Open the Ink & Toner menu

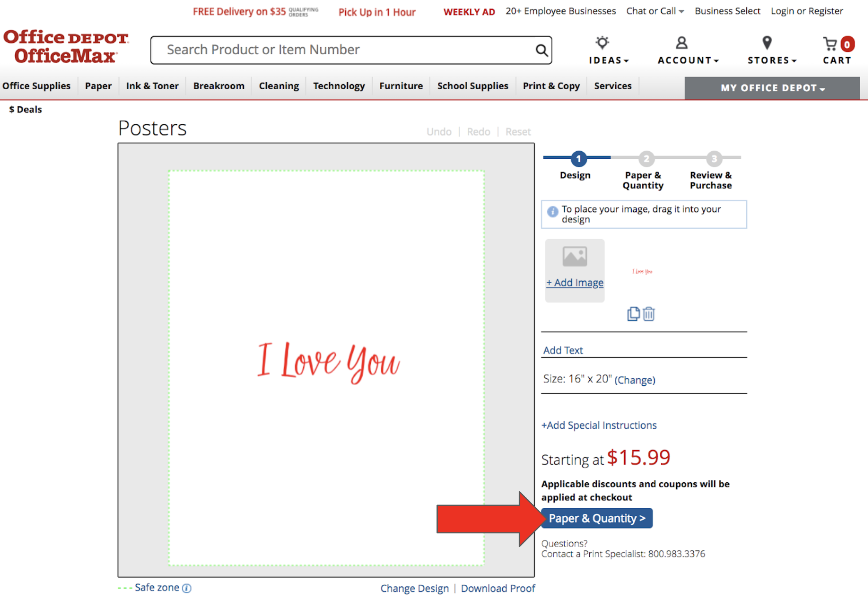click(x=152, y=86)
